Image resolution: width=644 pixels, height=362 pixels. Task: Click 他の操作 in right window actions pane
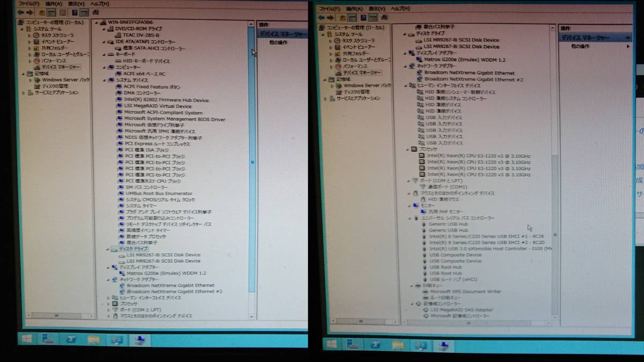click(580, 47)
